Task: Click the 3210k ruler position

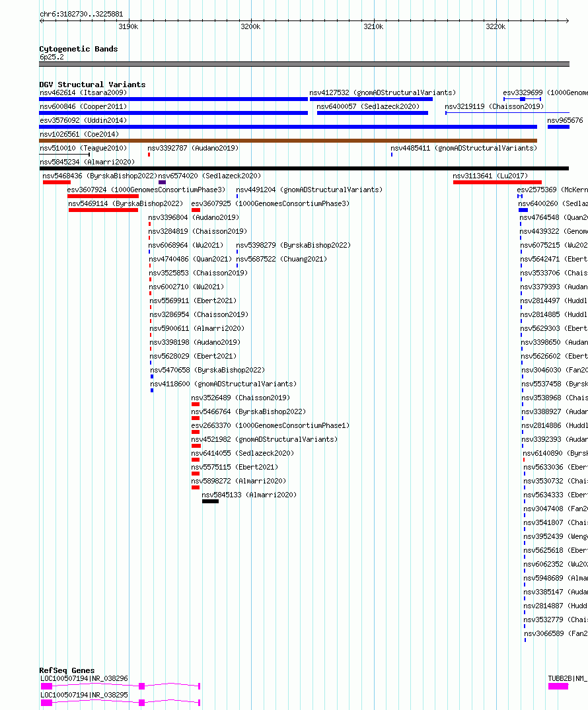Action: pos(373,26)
